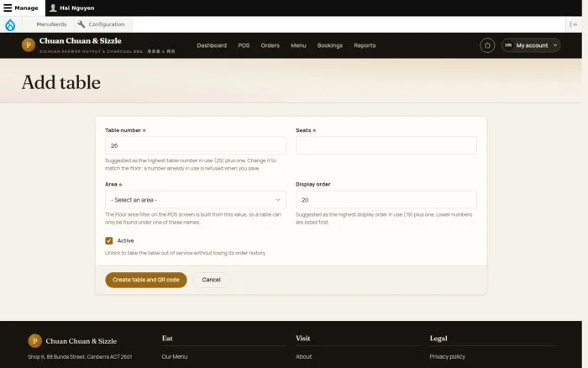588x368 pixels.
Task: Click the Chuan Chuan & Sizzle header title
Action: point(81,41)
